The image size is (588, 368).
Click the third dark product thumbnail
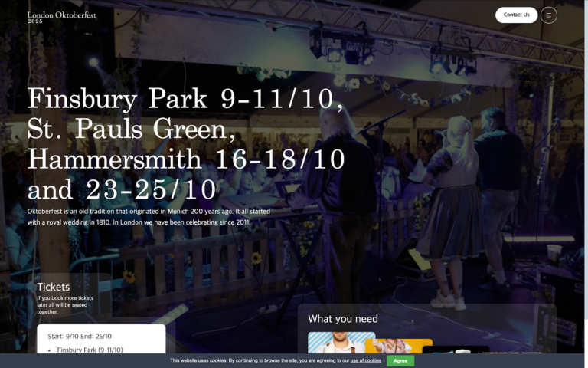456,350
